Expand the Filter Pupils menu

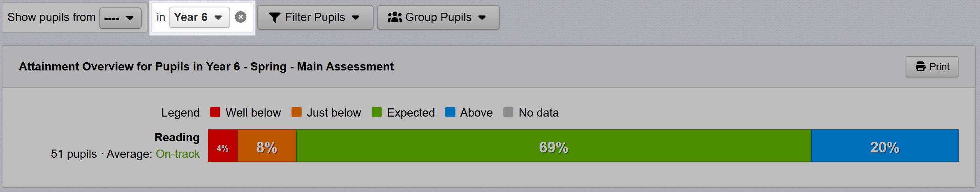(x=315, y=17)
